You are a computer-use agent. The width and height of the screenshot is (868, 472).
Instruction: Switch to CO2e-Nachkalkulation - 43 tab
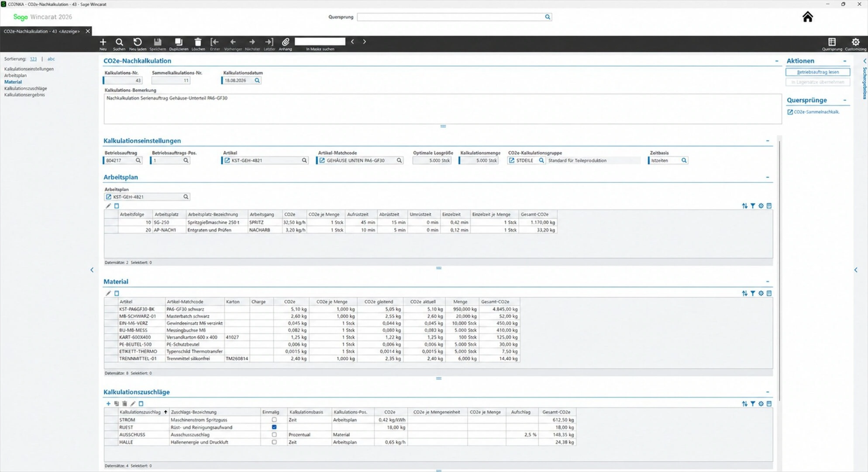[x=41, y=31]
